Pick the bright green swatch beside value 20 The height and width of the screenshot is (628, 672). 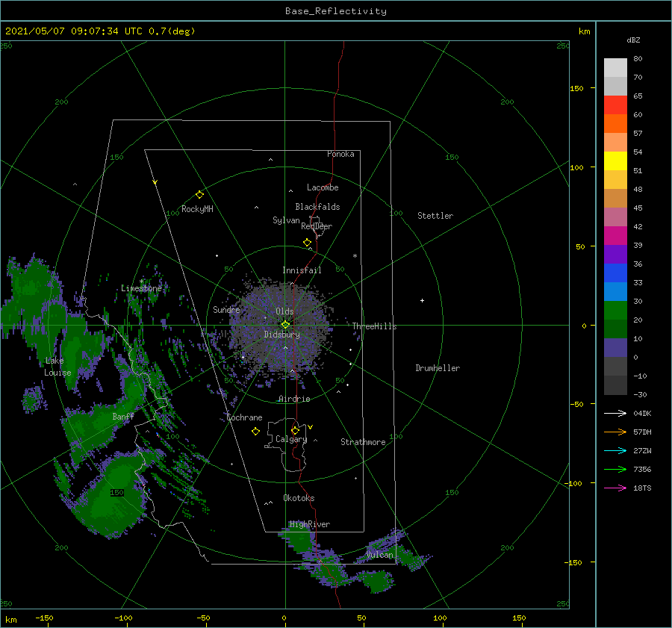coord(615,310)
